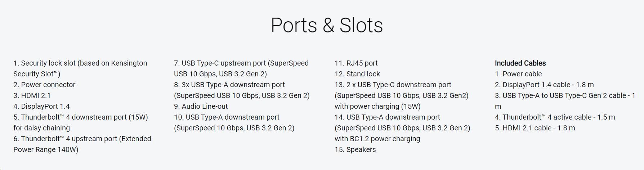Select the Stand lock list item
This screenshot has height=170, width=644.
point(357,74)
